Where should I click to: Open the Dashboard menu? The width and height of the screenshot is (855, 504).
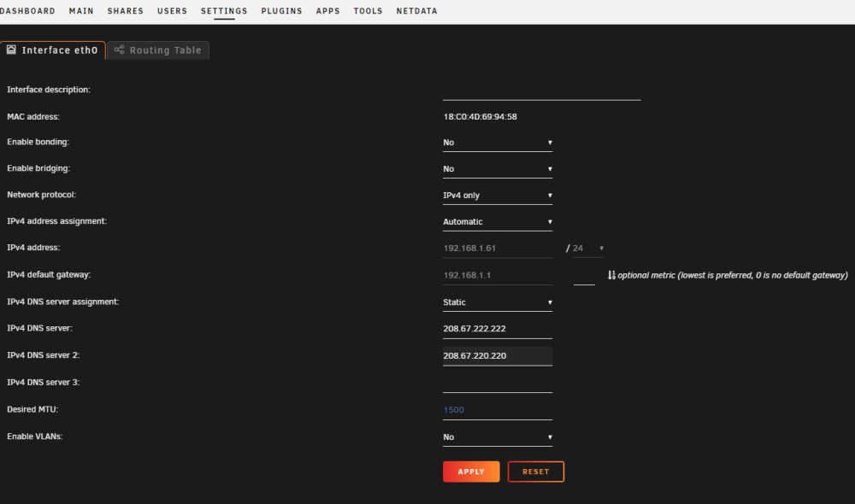pyautogui.click(x=28, y=11)
